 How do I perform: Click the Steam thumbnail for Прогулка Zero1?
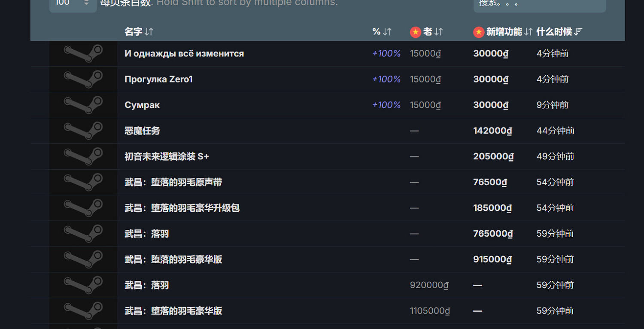click(x=83, y=79)
